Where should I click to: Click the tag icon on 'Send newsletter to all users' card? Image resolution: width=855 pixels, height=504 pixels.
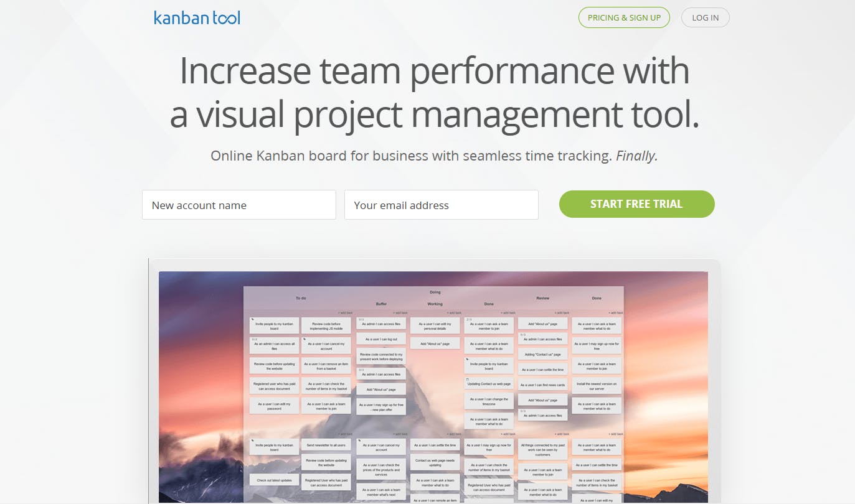pyautogui.click(x=305, y=441)
